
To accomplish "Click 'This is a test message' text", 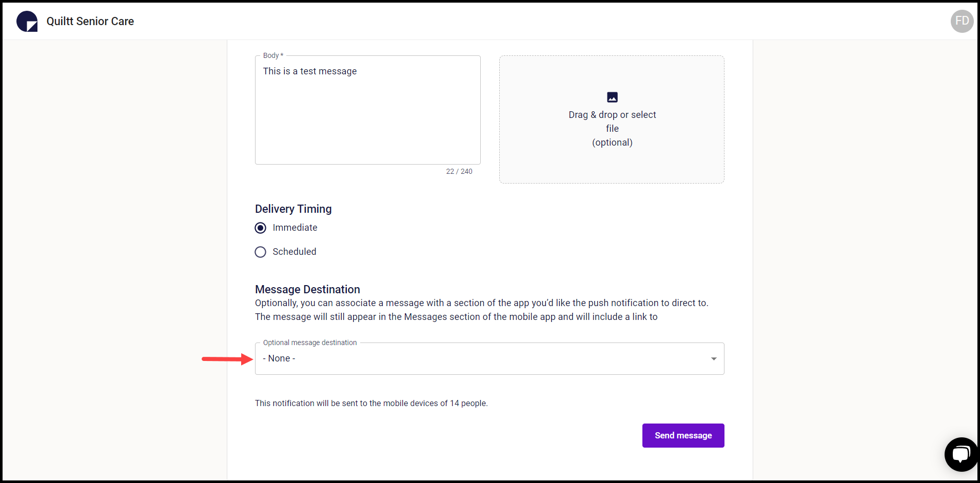I will (310, 71).
